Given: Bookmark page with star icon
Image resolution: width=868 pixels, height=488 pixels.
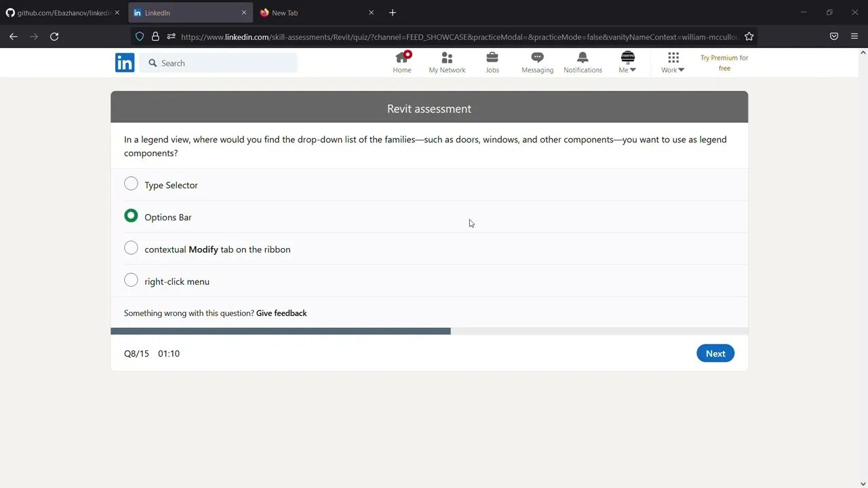Looking at the screenshot, I should pyautogui.click(x=749, y=37).
